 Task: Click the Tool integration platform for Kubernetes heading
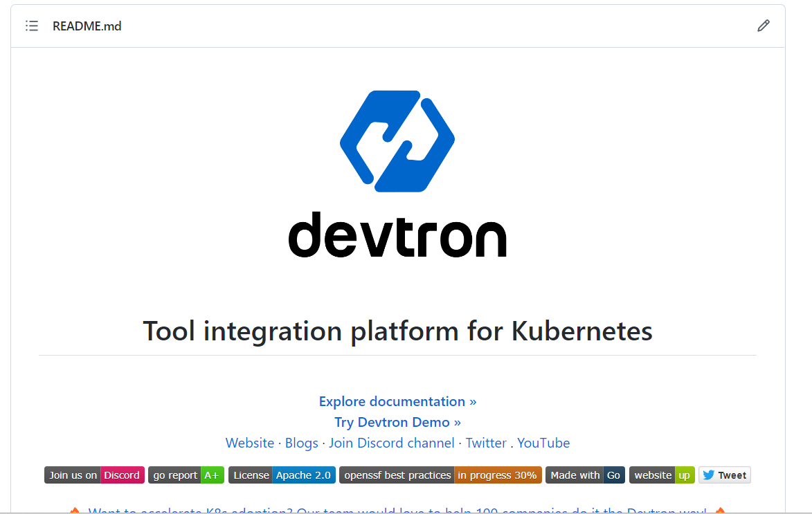(397, 331)
